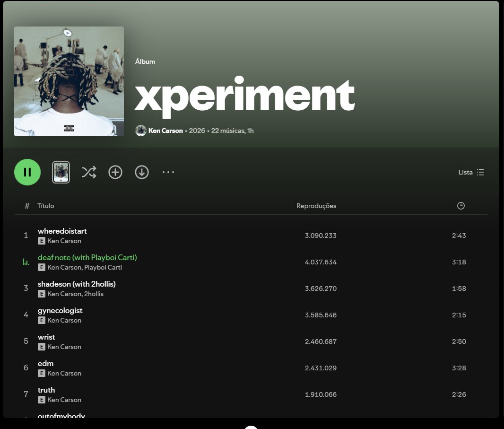Select the track wheredoistart
This screenshot has height=429, width=504.
coord(62,231)
